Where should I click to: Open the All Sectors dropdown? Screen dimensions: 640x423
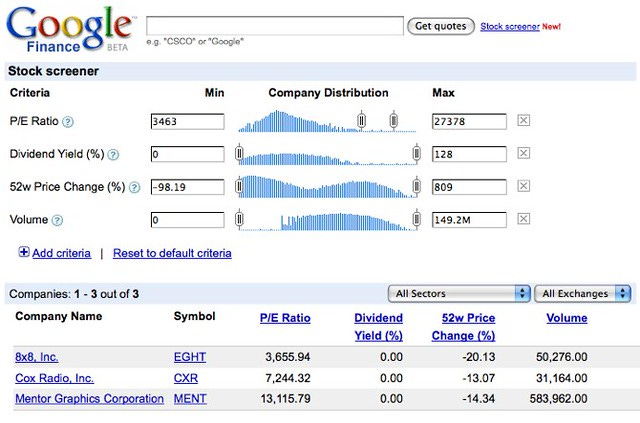click(459, 294)
